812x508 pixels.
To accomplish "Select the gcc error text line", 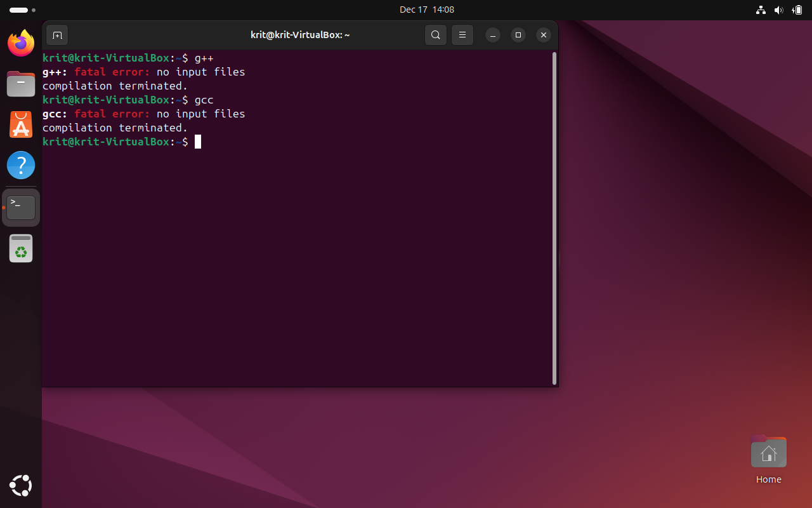I will (x=143, y=114).
